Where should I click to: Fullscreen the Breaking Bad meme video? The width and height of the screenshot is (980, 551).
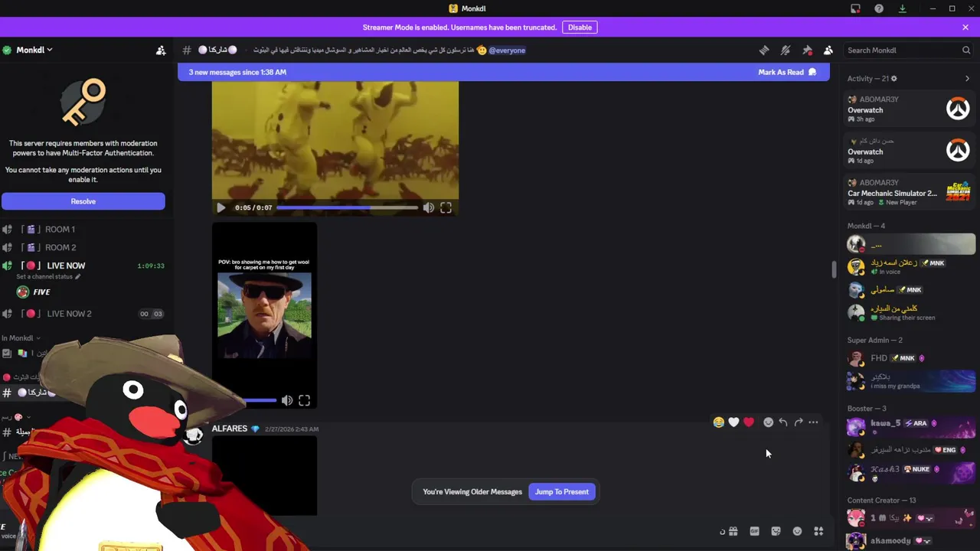pos(304,400)
